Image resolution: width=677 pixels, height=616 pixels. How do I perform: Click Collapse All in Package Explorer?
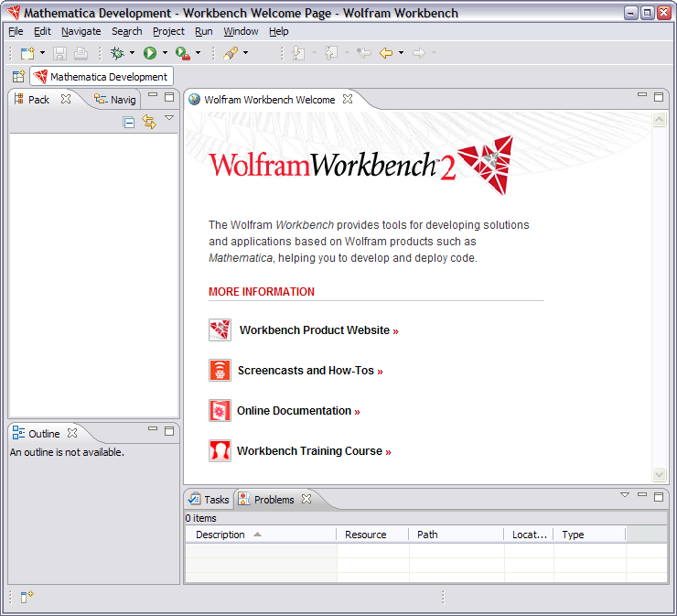pos(129,122)
